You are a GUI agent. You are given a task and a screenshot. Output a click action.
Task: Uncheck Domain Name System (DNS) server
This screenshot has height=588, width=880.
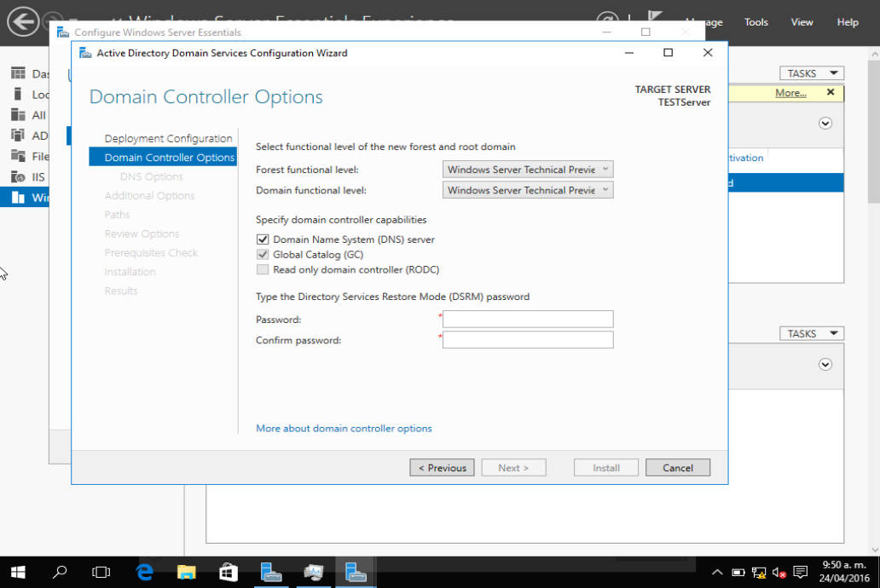(263, 239)
